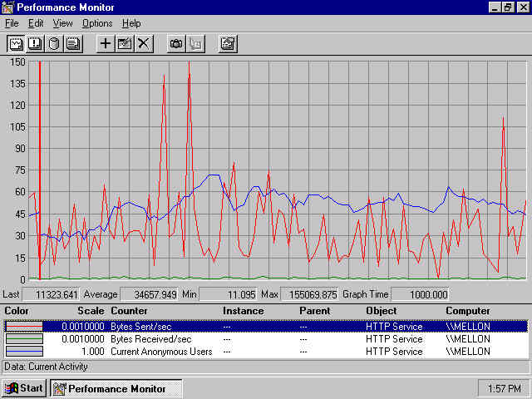Viewport: 532px width, 399px height.
Task: Delete the selected counter with X icon
Action: [144, 43]
